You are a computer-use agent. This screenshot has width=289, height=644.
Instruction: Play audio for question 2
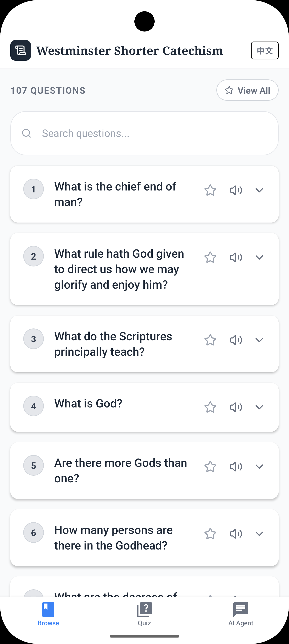pyautogui.click(x=236, y=257)
